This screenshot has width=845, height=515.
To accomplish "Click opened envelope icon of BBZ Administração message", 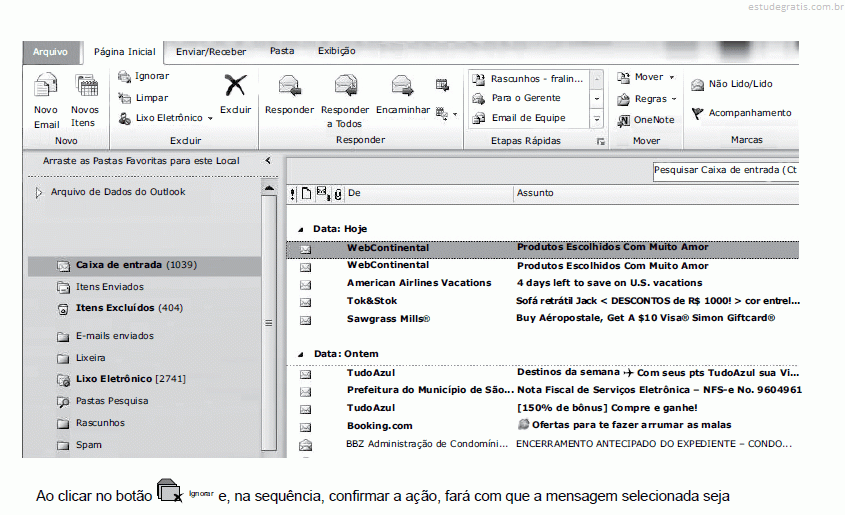I will click(306, 444).
